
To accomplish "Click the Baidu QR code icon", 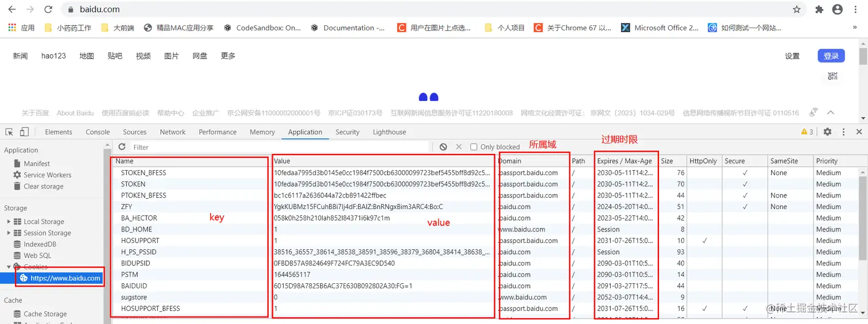I will point(832,76).
